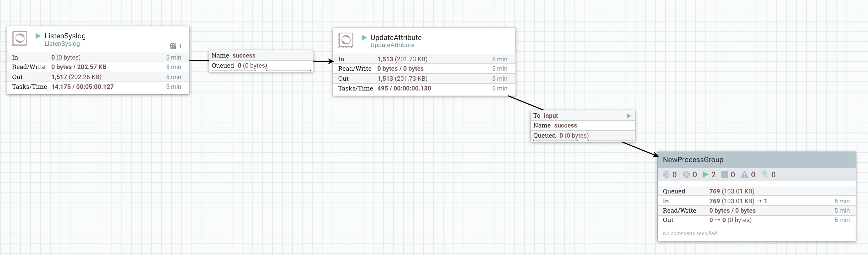Click UpdateAttribute Read/Write 0 bytes value

pos(400,69)
